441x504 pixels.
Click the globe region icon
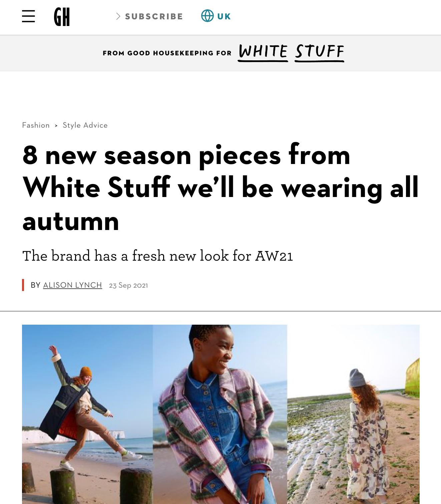207,16
